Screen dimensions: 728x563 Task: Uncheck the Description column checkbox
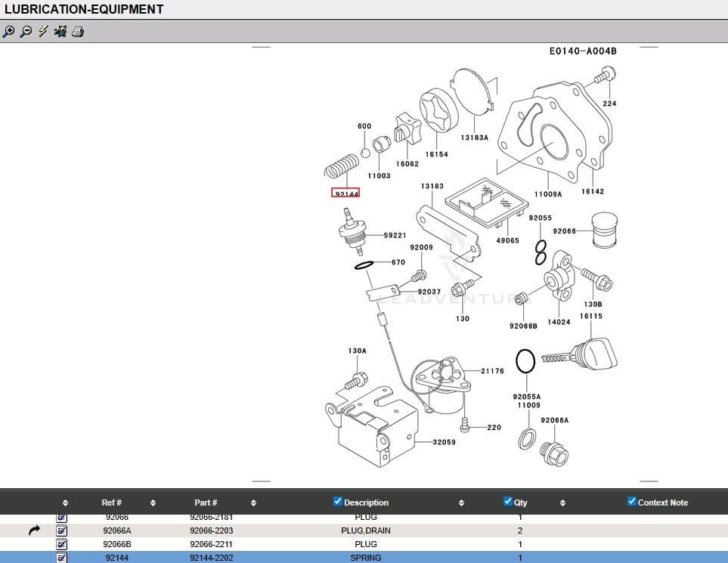coord(338,502)
